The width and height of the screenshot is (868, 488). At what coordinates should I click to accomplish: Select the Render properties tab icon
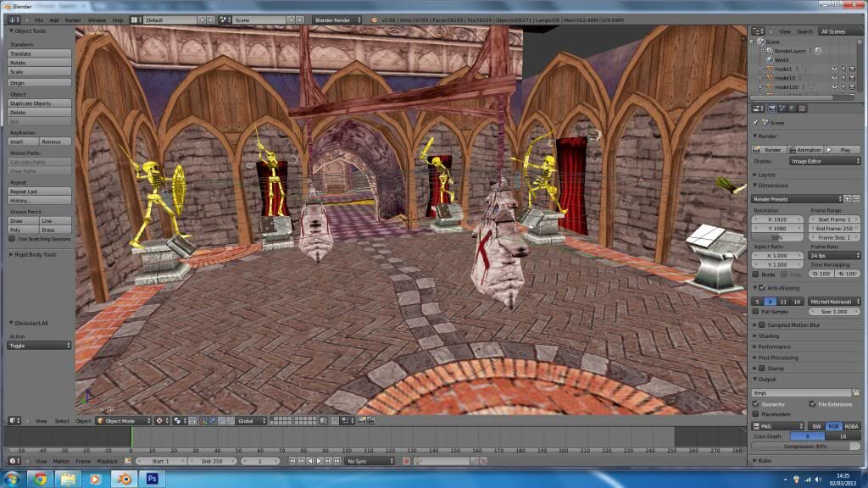[x=773, y=108]
